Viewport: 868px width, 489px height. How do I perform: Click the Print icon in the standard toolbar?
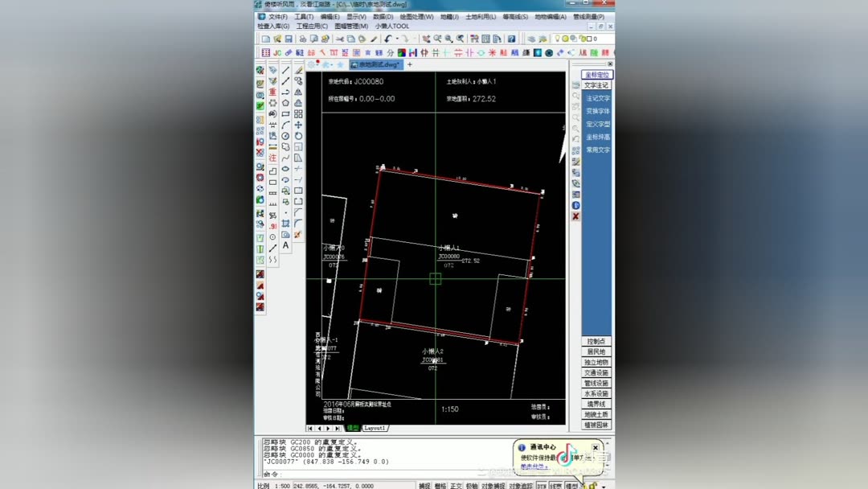pyautogui.click(x=302, y=38)
